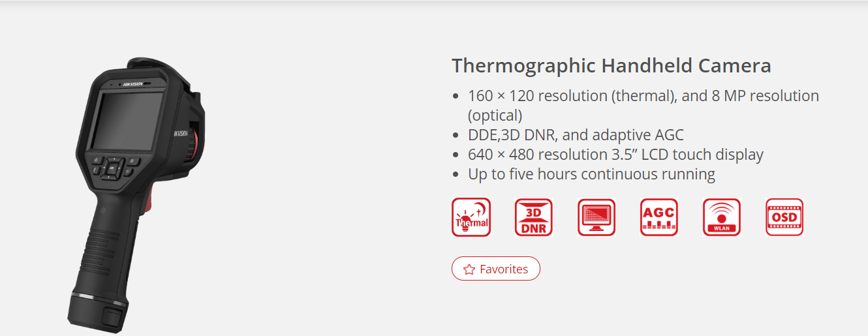This screenshot has height=336, width=868.
Task: Select the five hours continuous running line
Action: (591, 174)
